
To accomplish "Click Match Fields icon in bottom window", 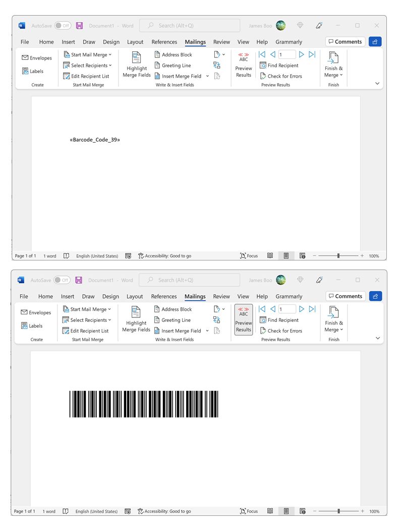I will coord(217,319).
